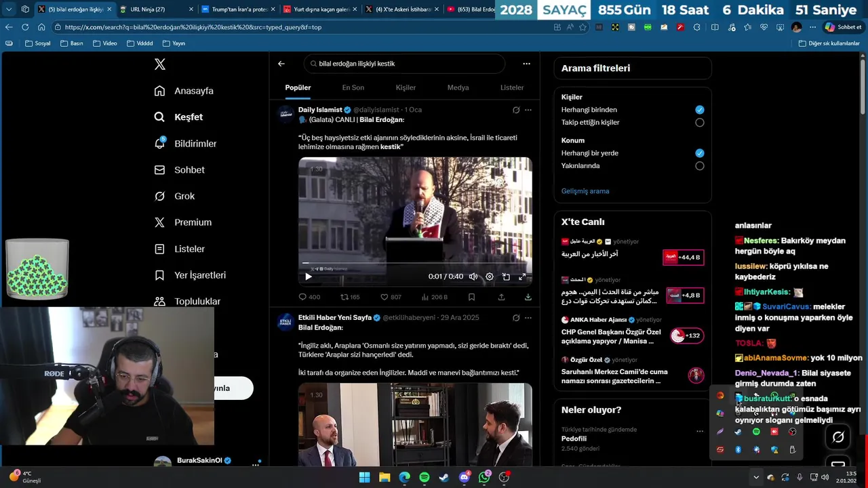Share the Daily Islamist post
Viewport: 868px width, 488px height.
[x=501, y=297]
